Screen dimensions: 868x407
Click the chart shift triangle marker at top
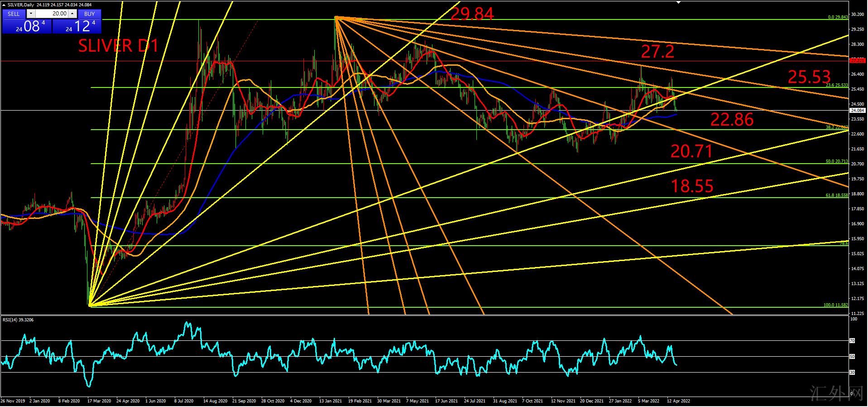tap(678, 2)
